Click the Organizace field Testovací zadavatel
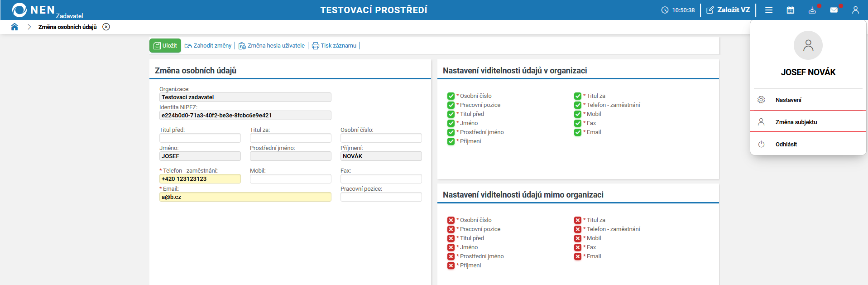The width and height of the screenshot is (868, 285). [245, 97]
